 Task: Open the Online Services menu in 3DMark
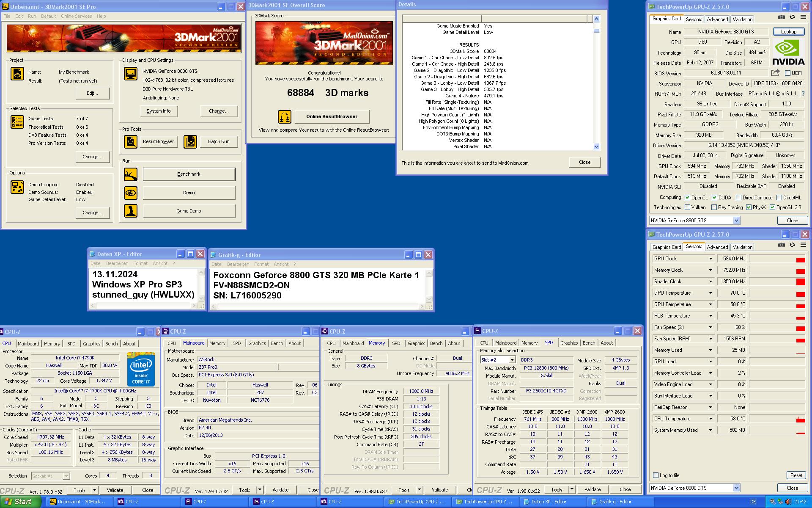76,16
